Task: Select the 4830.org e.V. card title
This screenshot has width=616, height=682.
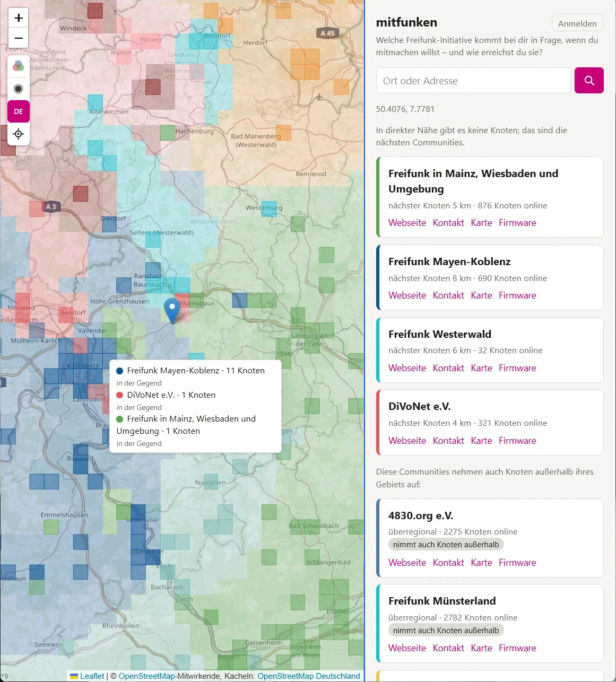Action: (421, 515)
